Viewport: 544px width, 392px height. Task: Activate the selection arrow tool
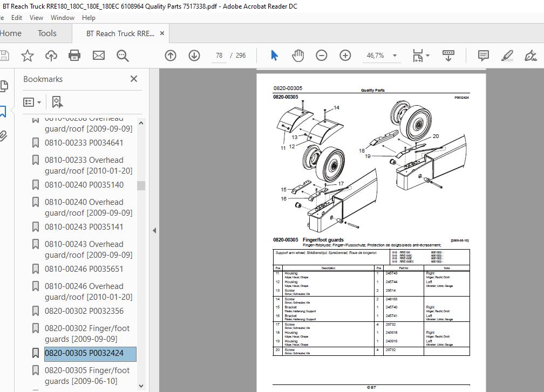tap(274, 56)
